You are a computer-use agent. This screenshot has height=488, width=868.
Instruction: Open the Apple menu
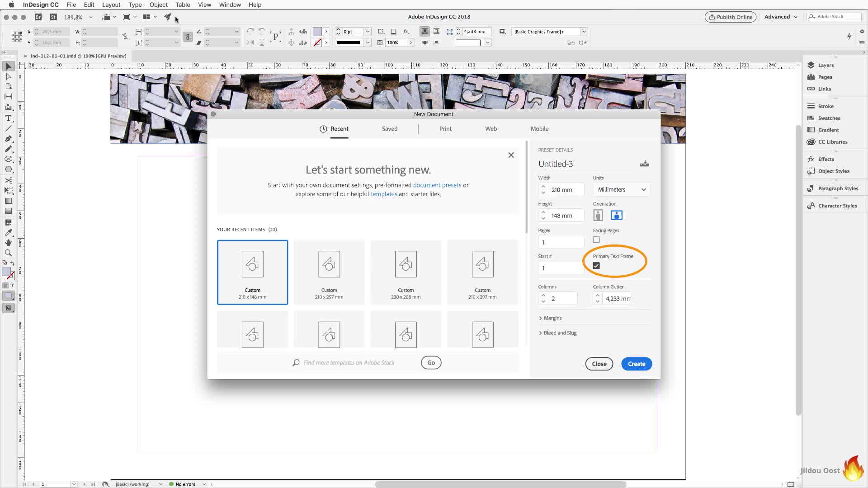click(11, 5)
